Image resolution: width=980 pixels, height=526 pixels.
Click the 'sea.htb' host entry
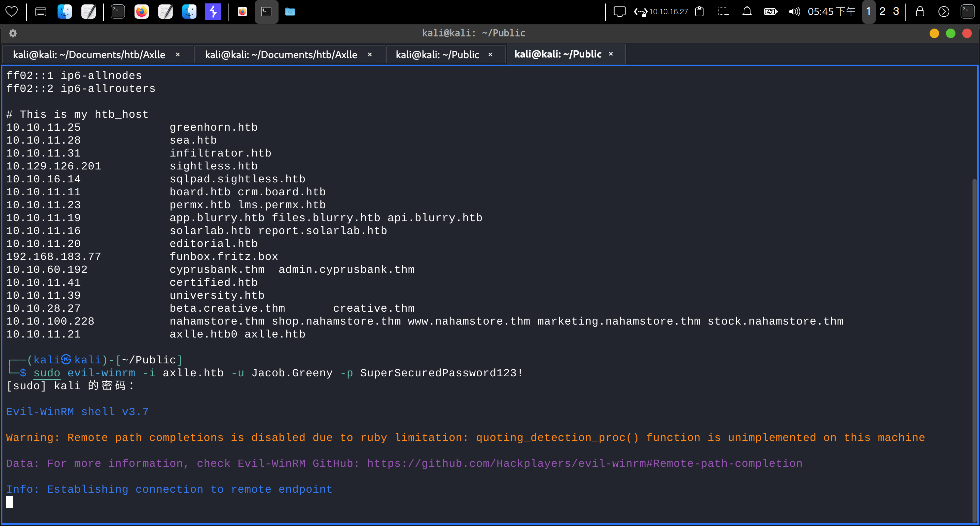point(193,140)
